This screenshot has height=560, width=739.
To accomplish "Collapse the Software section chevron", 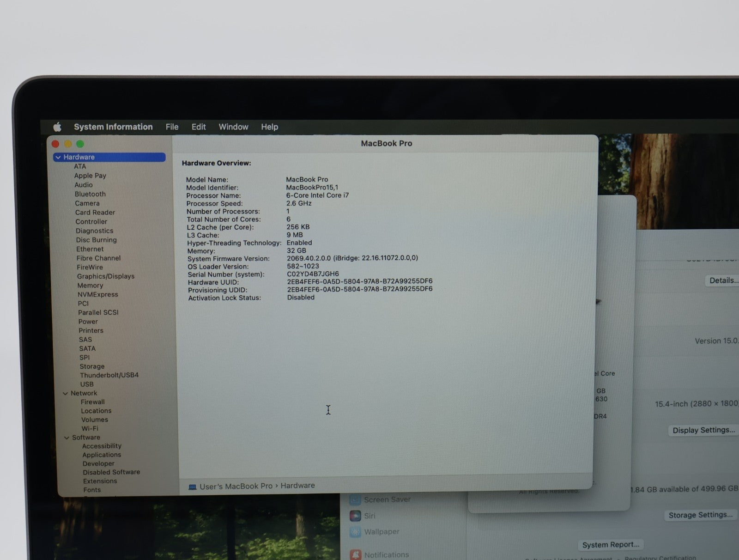I will pos(67,438).
